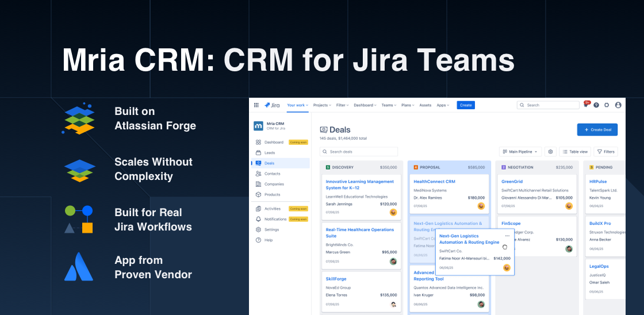The image size is (644, 315).
Task: Click the Jira notifications bell icon
Action: [x=586, y=105]
